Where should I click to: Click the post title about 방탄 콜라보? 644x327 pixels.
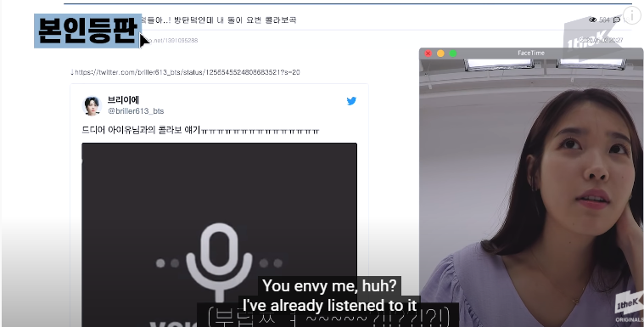(219, 20)
